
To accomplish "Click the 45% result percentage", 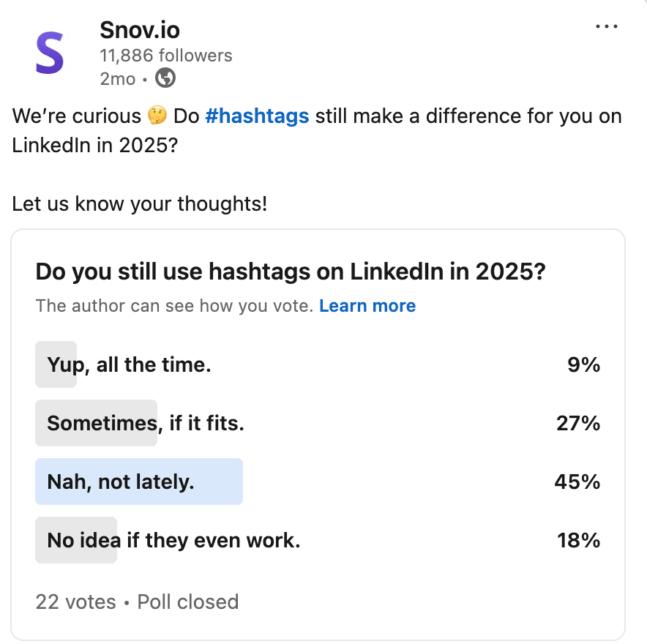I will click(577, 482).
